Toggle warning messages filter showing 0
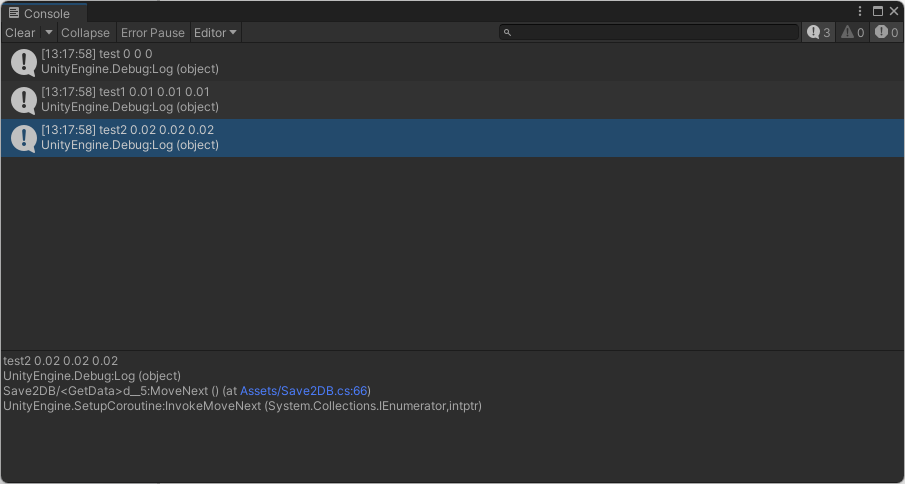 pos(852,33)
